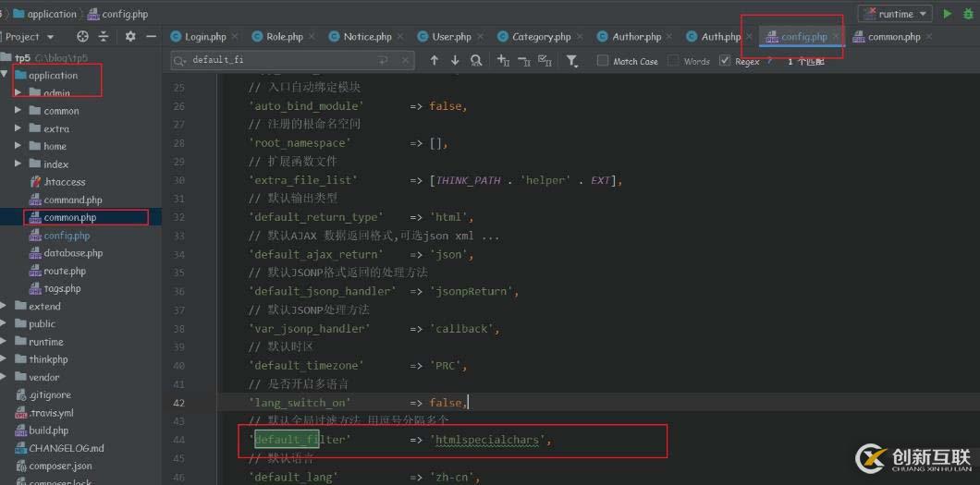Select common.php in Project tree

tap(70, 217)
